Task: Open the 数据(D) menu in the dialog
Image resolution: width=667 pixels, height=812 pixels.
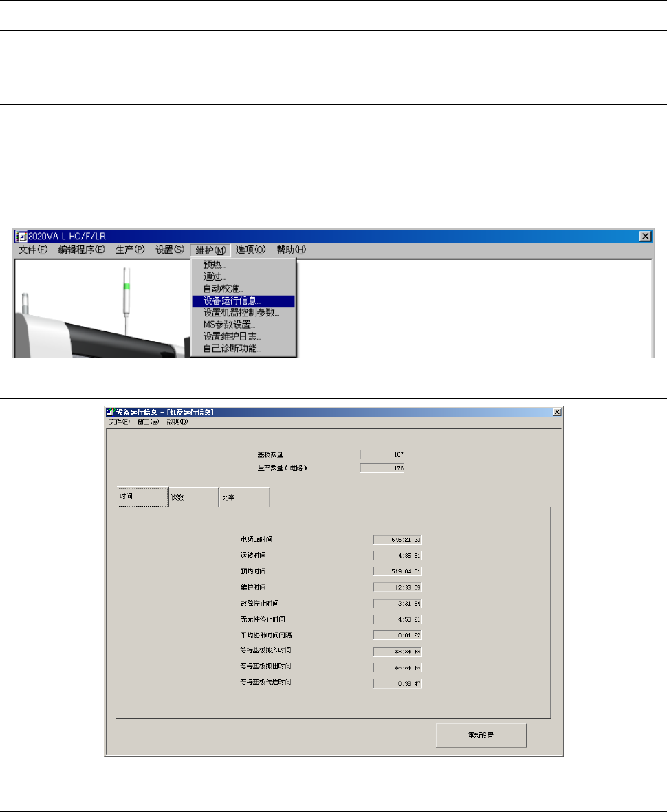Action: pos(177,422)
